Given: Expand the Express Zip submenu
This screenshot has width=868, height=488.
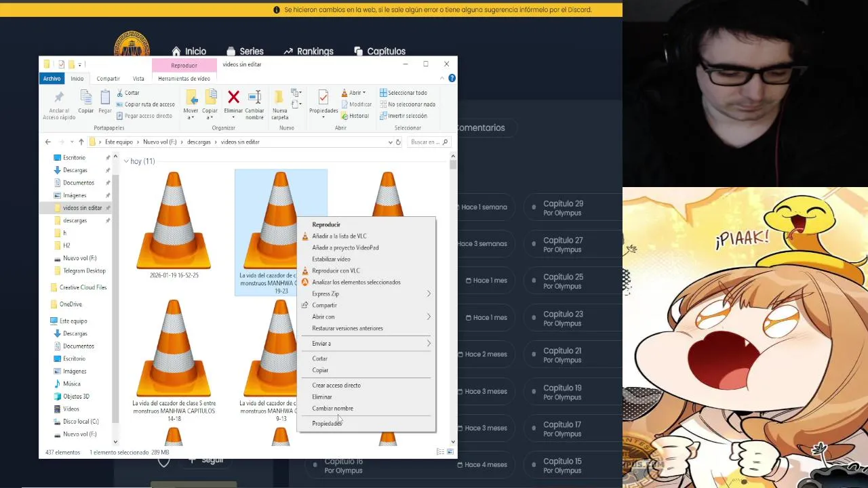Looking at the screenshot, I should click(x=366, y=293).
